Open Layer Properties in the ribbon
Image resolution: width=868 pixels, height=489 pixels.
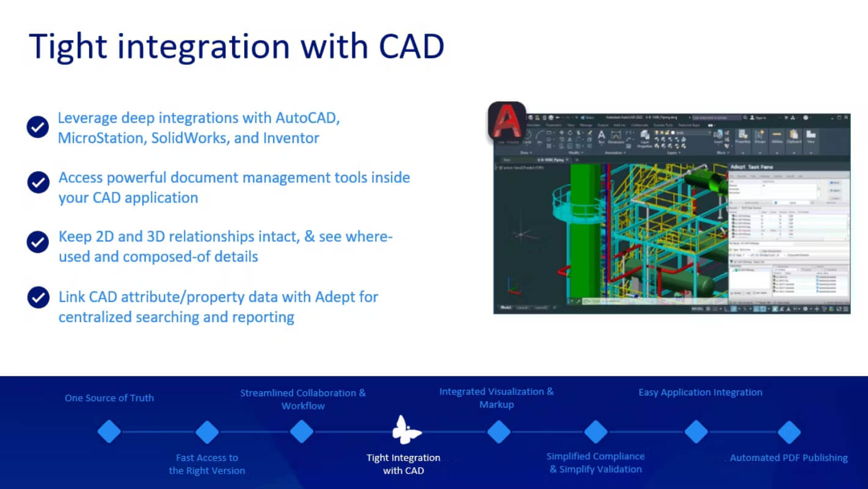(644, 139)
